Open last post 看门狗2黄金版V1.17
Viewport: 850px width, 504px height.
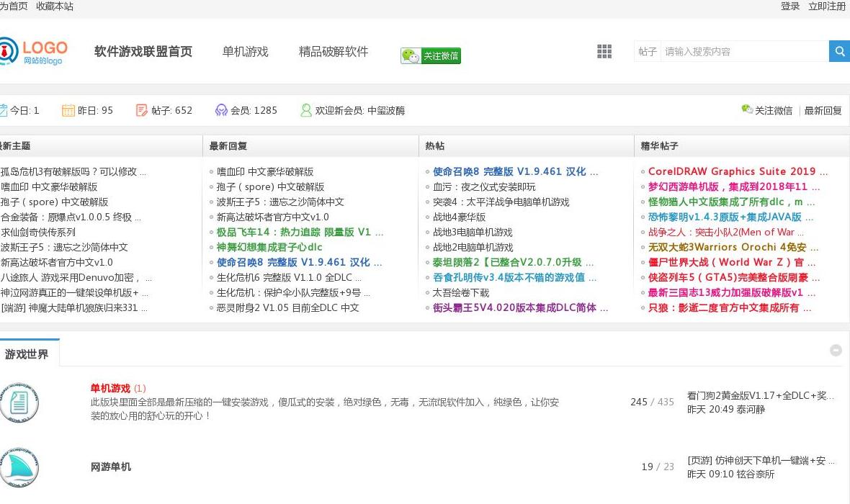(x=761, y=395)
